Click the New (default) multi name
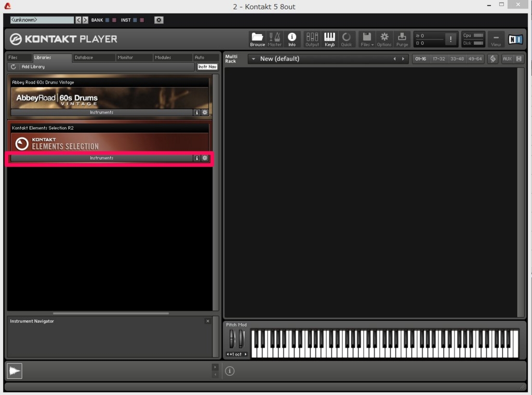Screen dimensions: 532x395 (280, 59)
